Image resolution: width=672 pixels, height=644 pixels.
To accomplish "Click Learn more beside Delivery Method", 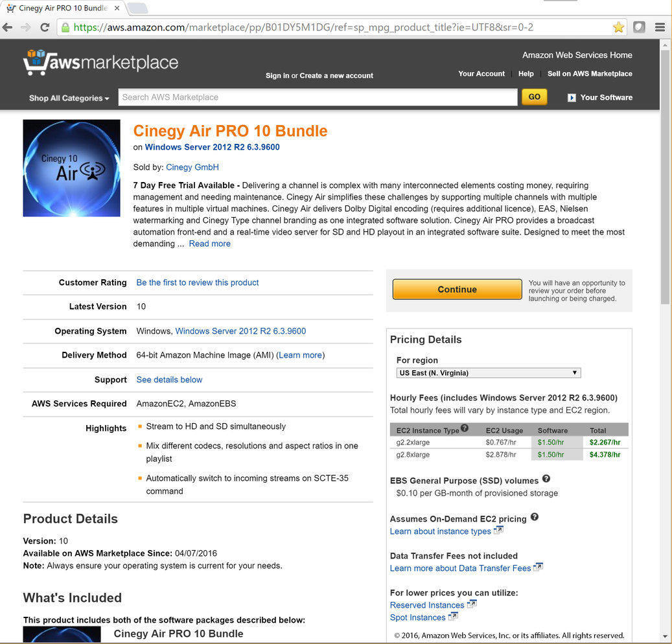I will tap(300, 355).
